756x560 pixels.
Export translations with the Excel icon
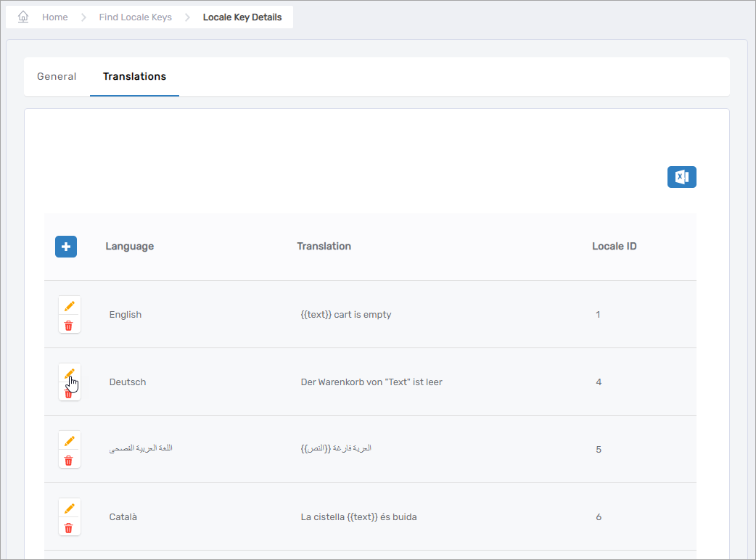pyautogui.click(x=681, y=177)
